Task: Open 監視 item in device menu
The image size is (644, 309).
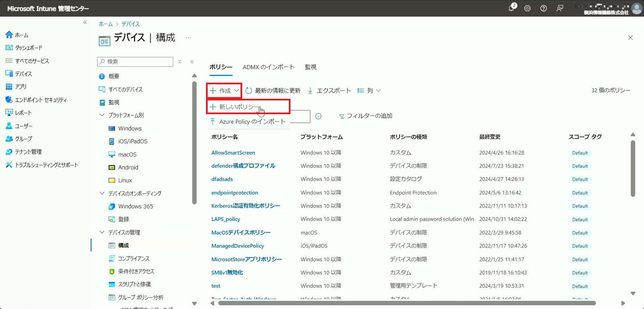Action: (109, 102)
